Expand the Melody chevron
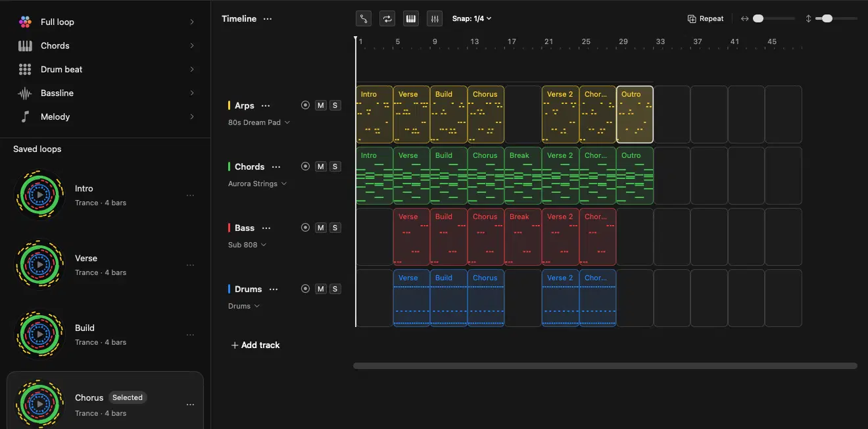The height and width of the screenshot is (429, 868). pyautogui.click(x=192, y=116)
